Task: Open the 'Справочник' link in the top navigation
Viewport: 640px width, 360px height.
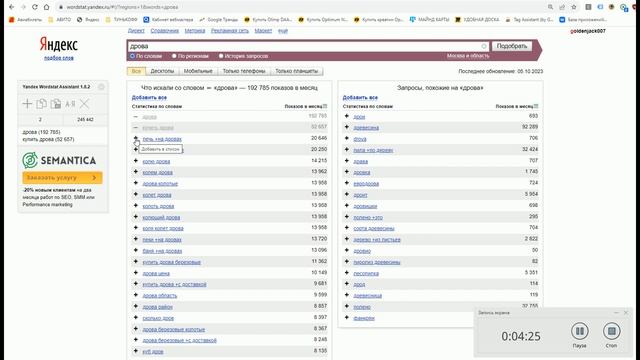Action: [x=164, y=31]
